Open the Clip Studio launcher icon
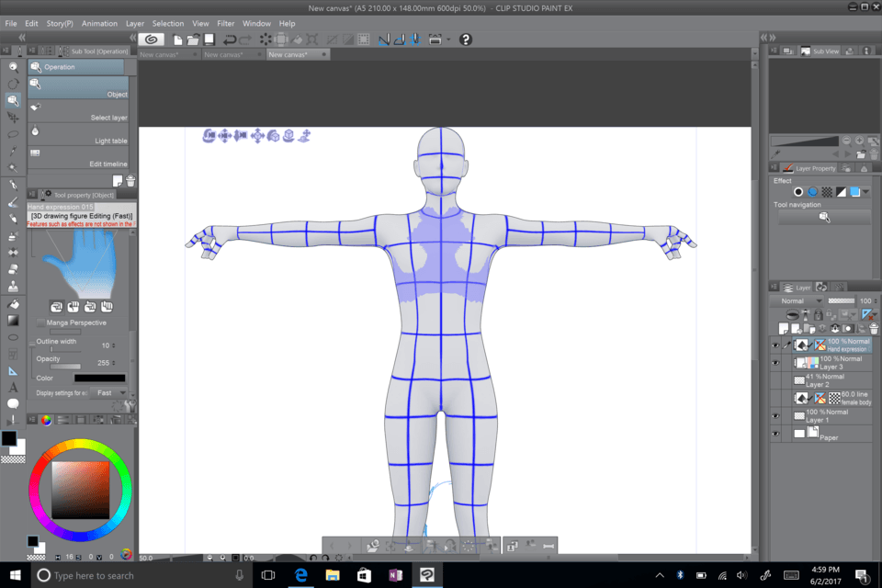 [152, 40]
